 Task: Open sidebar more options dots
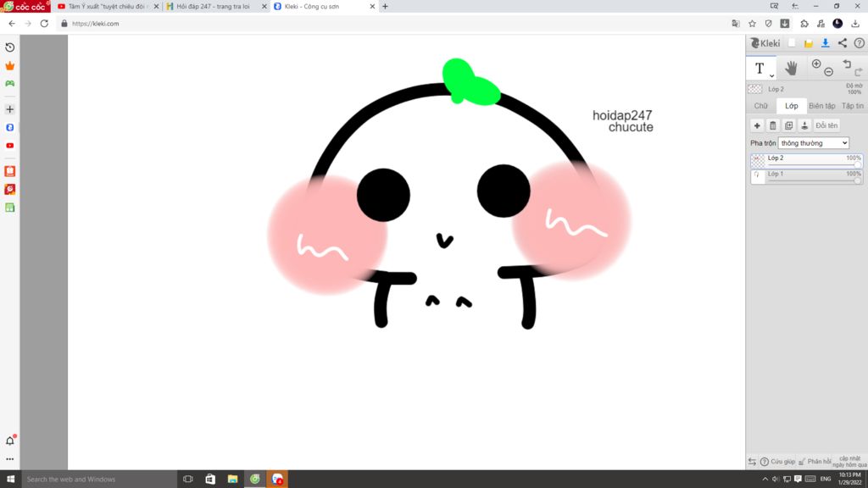[10, 459]
